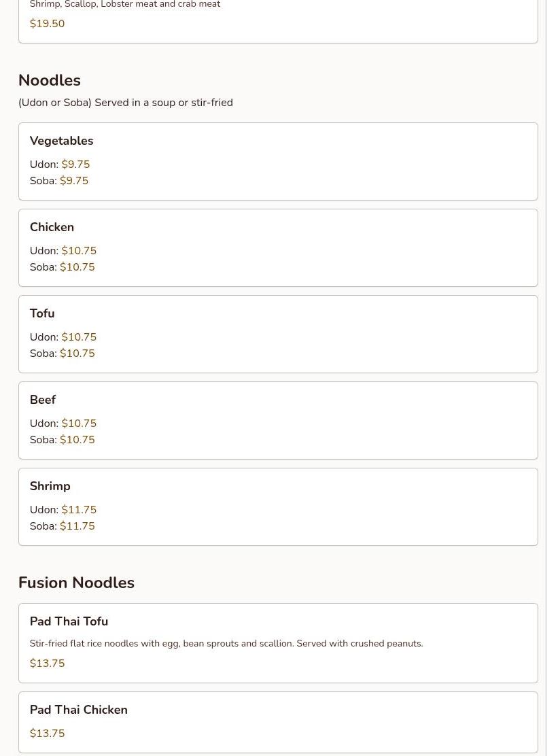Click Chicken Udon price $10.75
Screen dimensions: 560x756
tap(79, 251)
